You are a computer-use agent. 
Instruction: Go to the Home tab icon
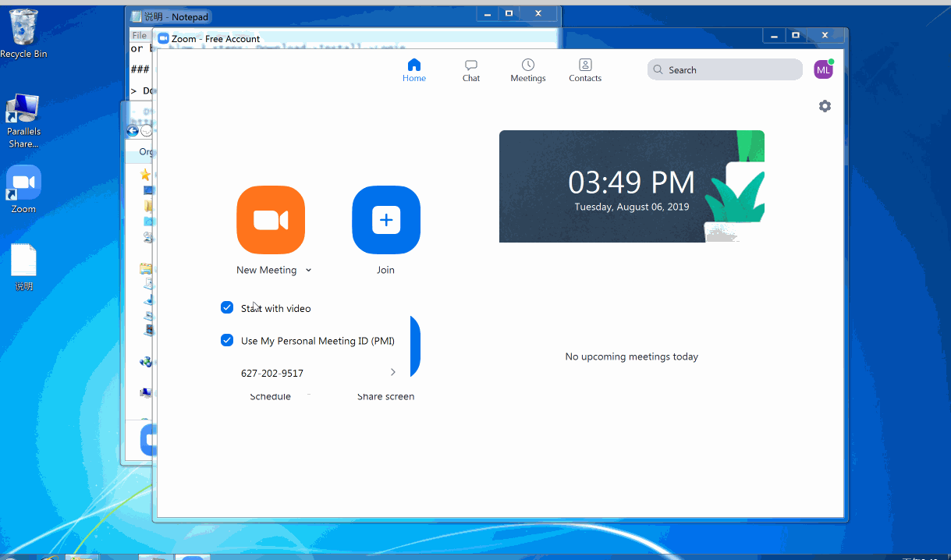(413, 66)
